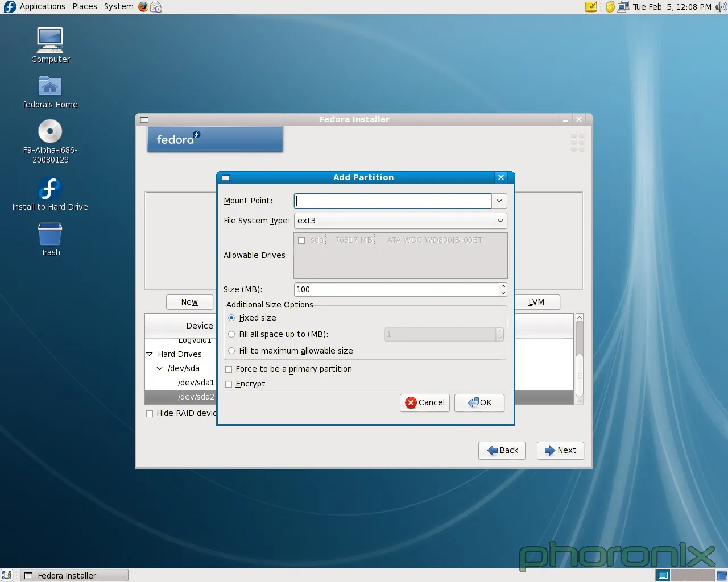Launch Firefox from the top panel
The height and width of the screenshot is (582, 728).
coord(143,7)
